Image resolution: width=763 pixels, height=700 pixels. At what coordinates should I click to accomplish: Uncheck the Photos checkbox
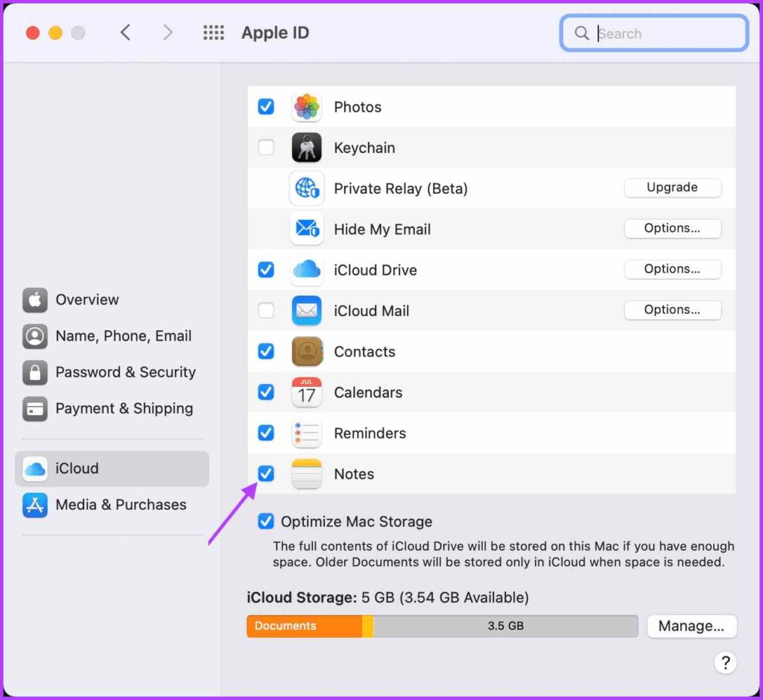click(x=266, y=106)
